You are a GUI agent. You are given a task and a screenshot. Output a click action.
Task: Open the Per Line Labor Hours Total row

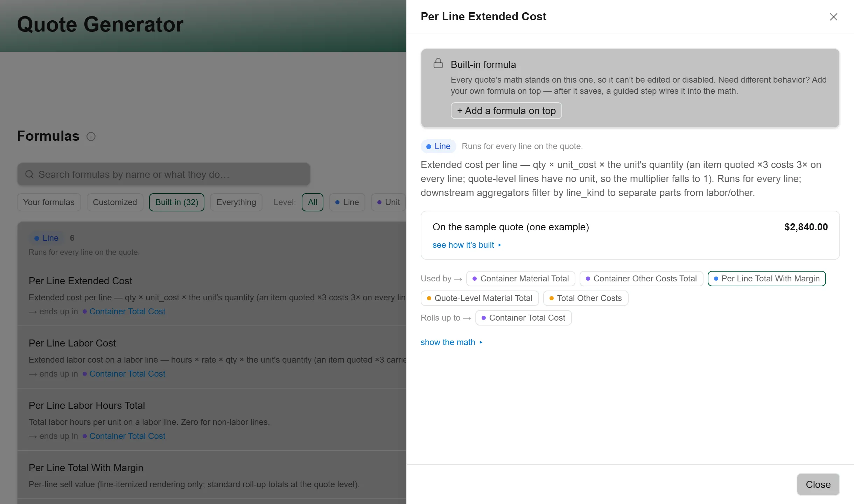click(212, 420)
